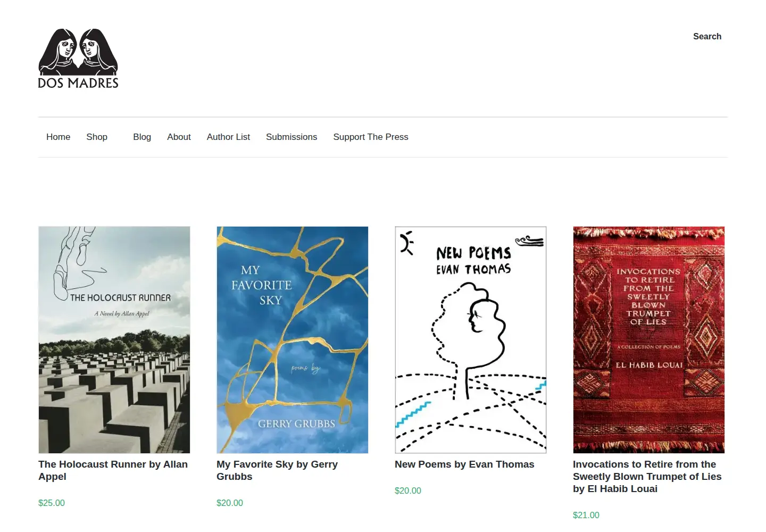766x532 pixels.
Task: Open the Blog page
Action: click(x=142, y=137)
